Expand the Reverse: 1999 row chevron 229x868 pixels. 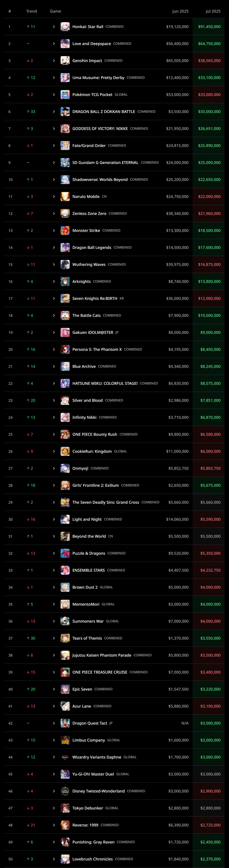pyautogui.click(x=54, y=825)
